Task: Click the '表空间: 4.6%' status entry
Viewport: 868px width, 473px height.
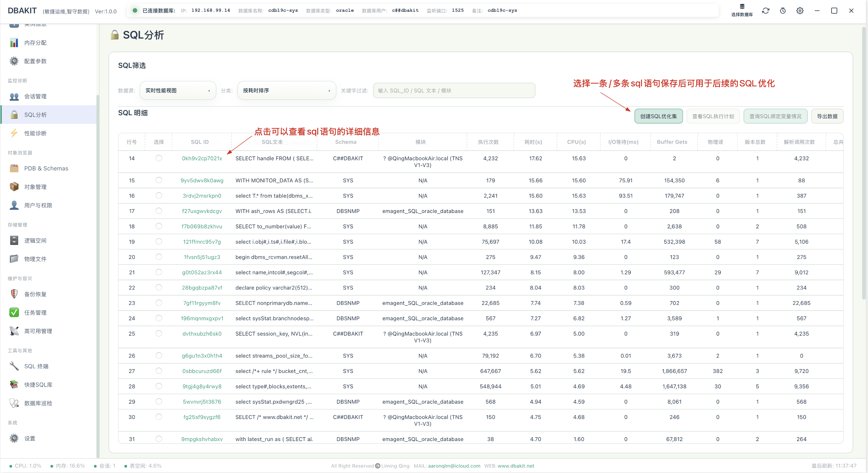Action: pos(143,465)
